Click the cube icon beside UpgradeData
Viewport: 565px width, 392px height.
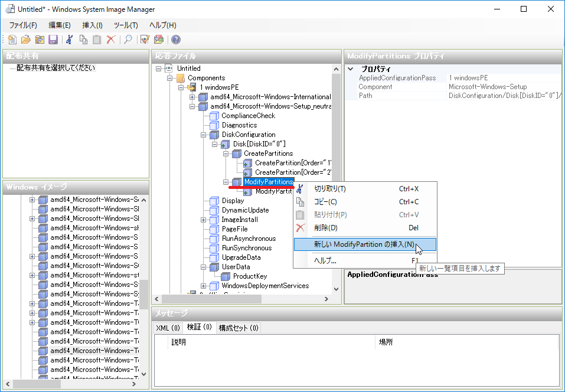214,257
